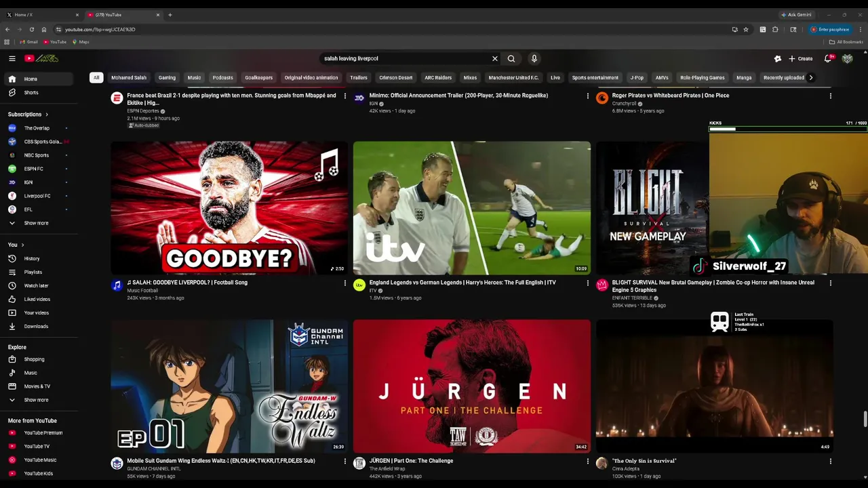Play the England Legends ITV thumbnail

(471, 207)
